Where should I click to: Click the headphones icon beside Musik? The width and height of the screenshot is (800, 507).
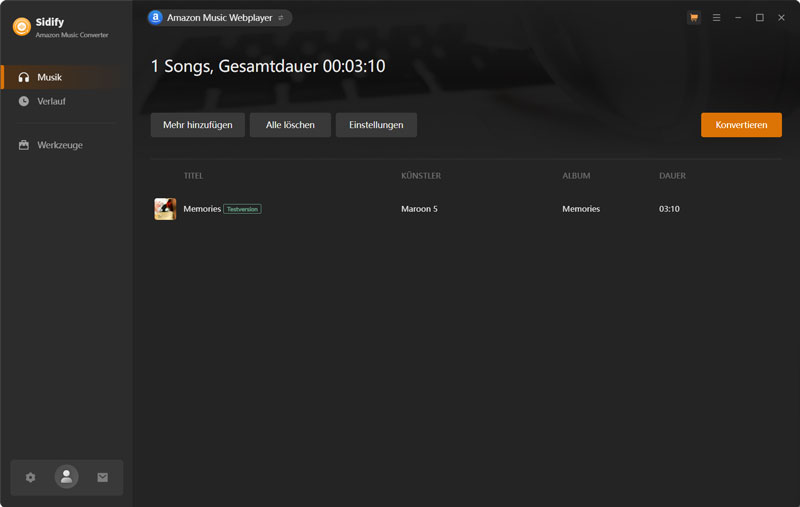(x=23, y=77)
